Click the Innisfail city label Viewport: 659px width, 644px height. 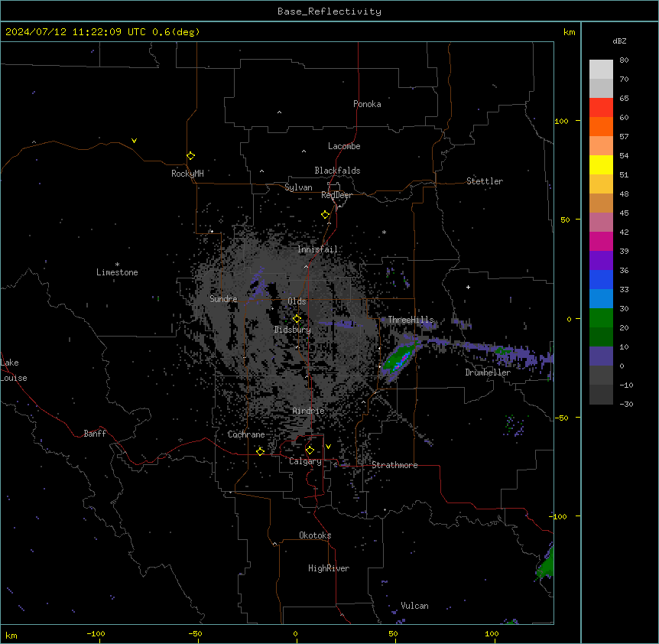[x=318, y=249]
